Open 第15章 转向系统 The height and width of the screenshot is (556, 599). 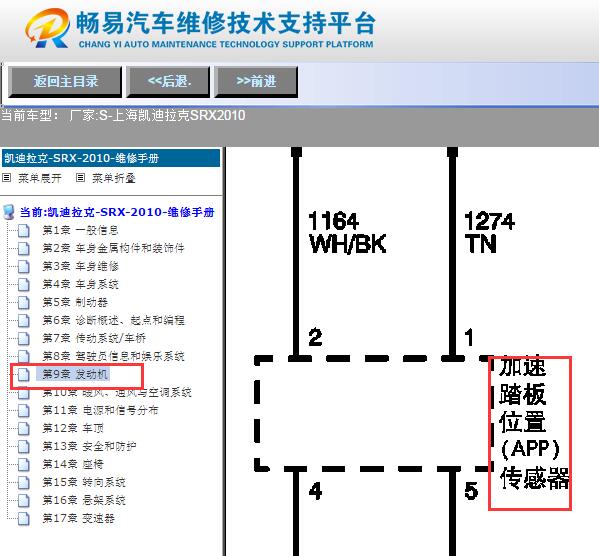tap(84, 482)
